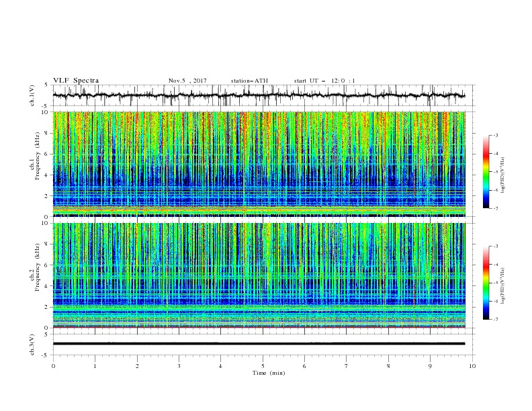Select ch.2 color bar "log(PSD)(V²/Hz)" label

[503, 286]
